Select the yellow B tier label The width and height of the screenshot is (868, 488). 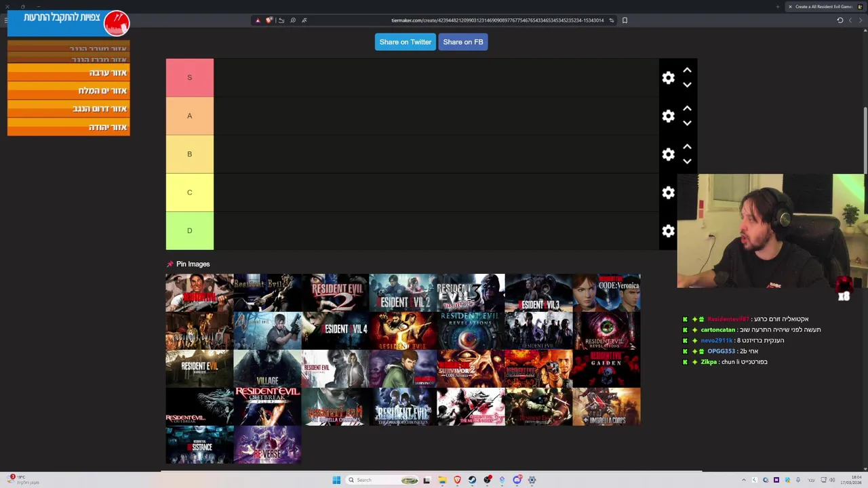190,154
